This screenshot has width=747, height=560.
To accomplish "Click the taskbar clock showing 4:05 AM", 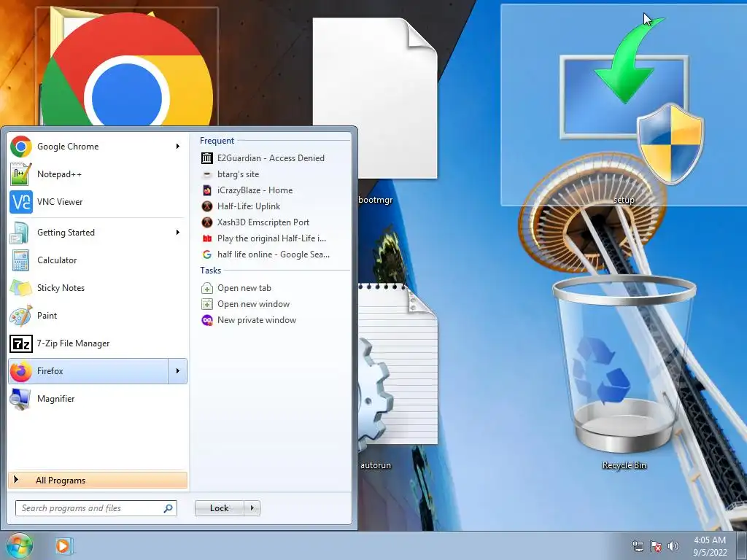I will (710, 546).
